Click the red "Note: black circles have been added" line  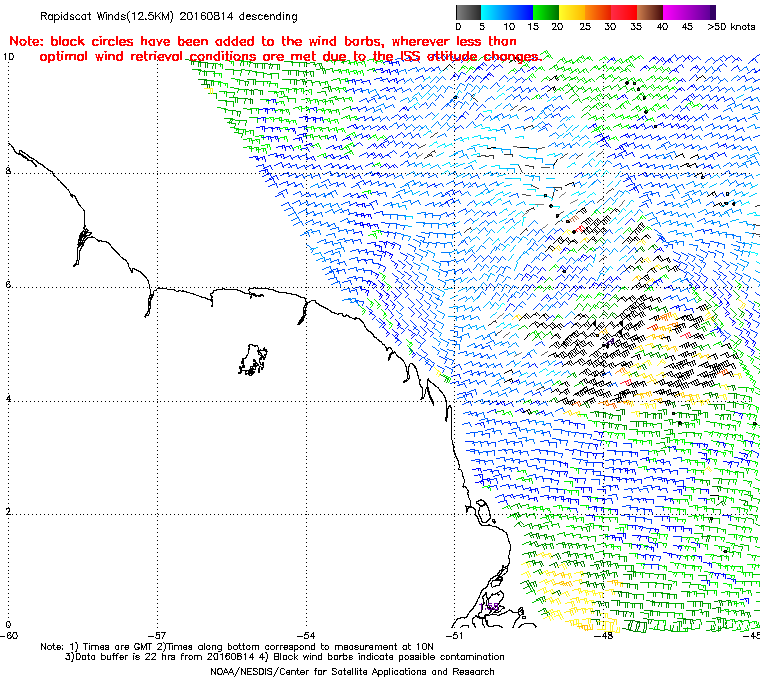click(x=263, y=41)
